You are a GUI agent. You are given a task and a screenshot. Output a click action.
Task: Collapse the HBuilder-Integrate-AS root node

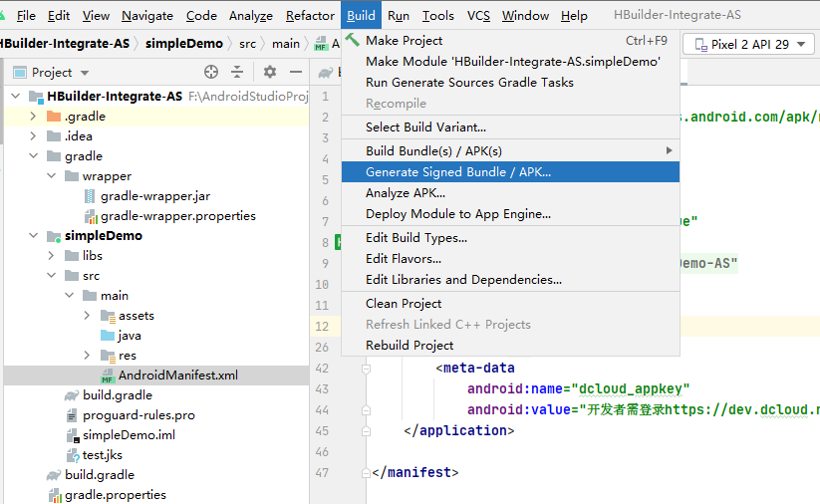16,97
